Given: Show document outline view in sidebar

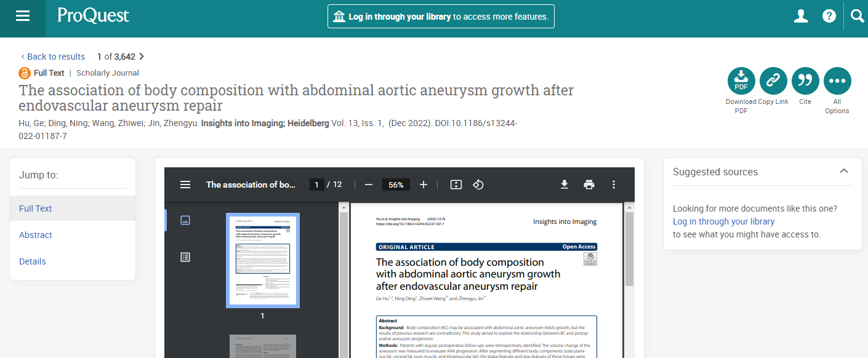Looking at the screenshot, I should pyautogui.click(x=185, y=257).
